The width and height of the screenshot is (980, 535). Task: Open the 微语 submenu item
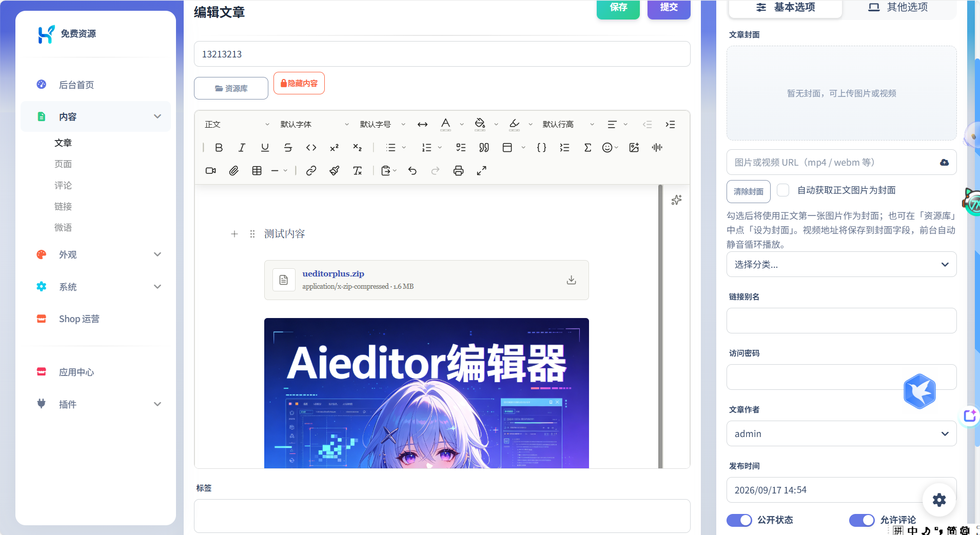pos(63,227)
